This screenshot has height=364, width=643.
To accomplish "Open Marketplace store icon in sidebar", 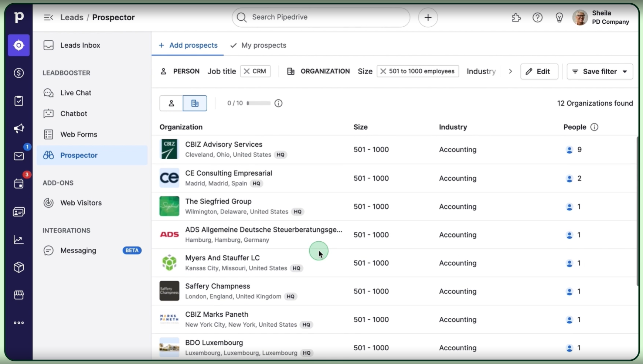I will pos(19,295).
